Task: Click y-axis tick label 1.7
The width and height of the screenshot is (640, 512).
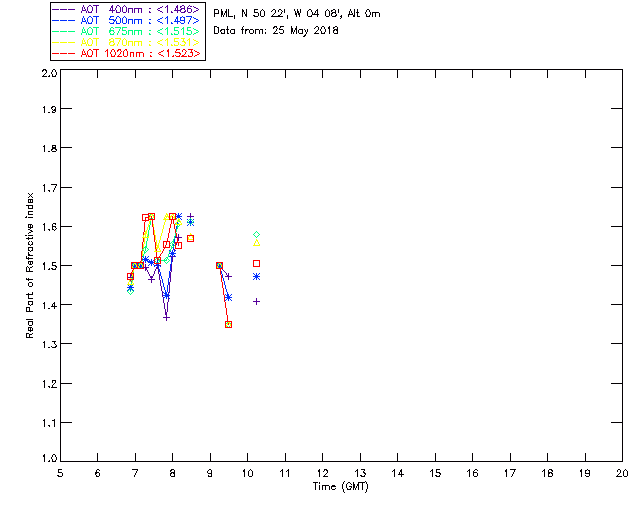Action: (49, 188)
